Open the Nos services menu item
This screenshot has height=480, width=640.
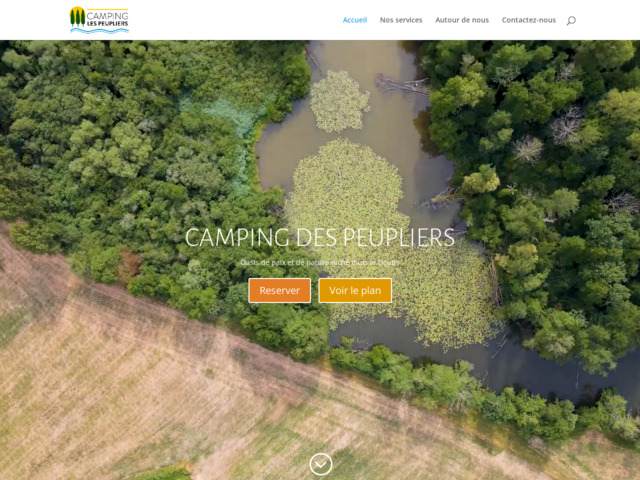(x=401, y=20)
